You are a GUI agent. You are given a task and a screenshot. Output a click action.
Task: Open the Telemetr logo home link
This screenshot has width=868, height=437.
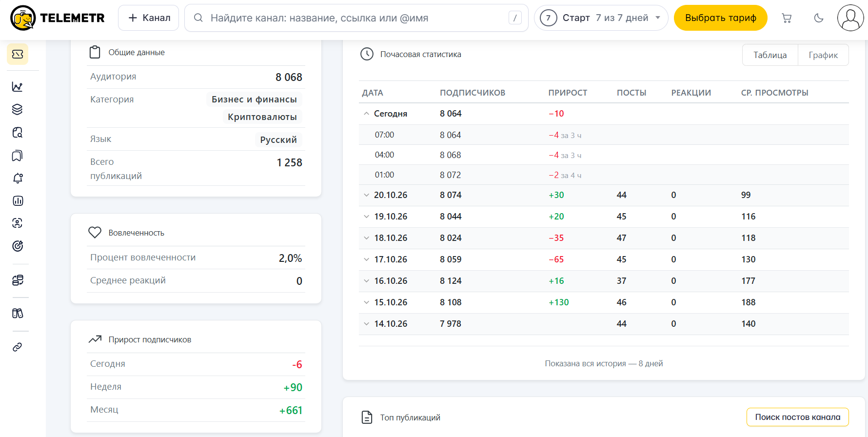[58, 18]
